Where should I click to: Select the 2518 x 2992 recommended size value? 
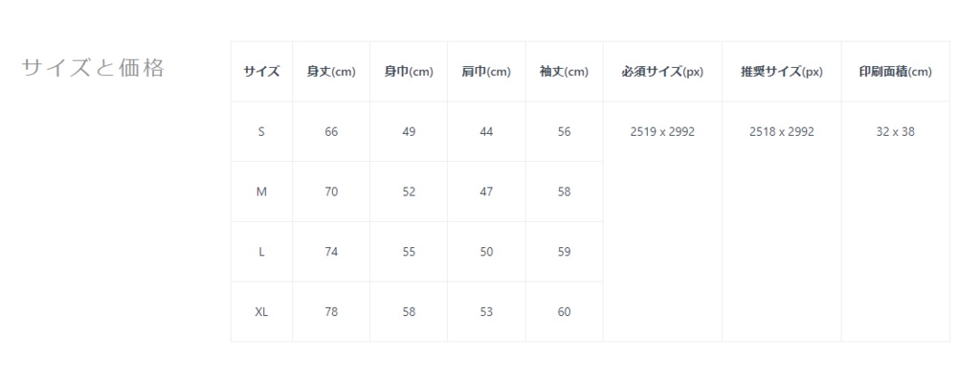pos(781,132)
